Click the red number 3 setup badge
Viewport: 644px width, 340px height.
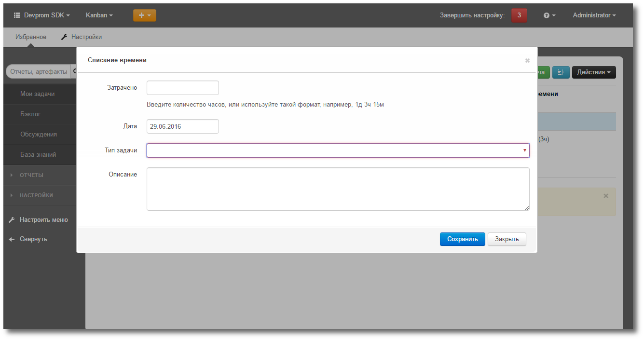point(519,15)
